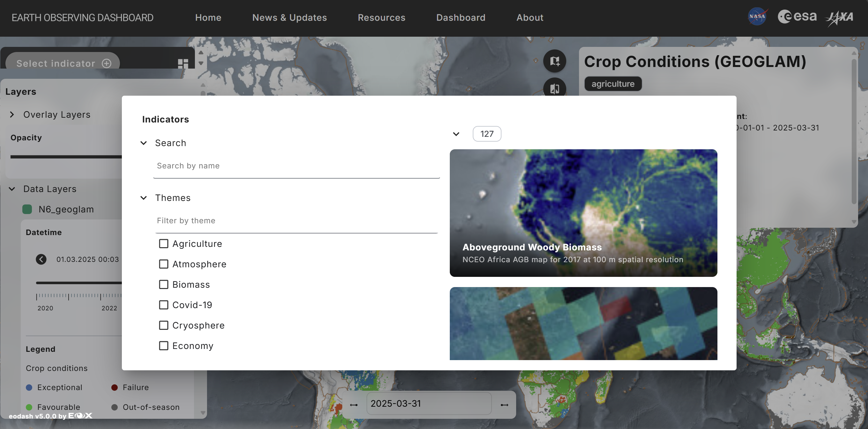Toggle the N6_geoglam layer green visibility box

point(27,209)
